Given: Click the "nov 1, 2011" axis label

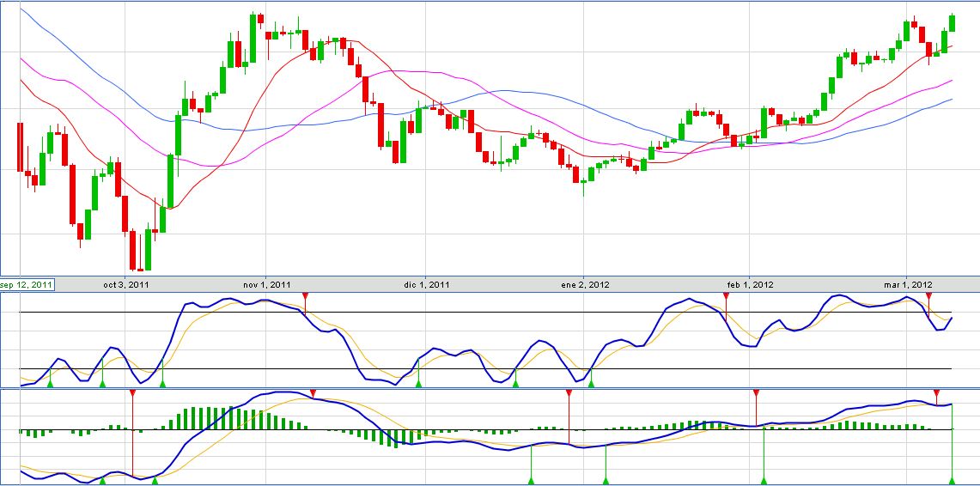Looking at the screenshot, I should 267,284.
